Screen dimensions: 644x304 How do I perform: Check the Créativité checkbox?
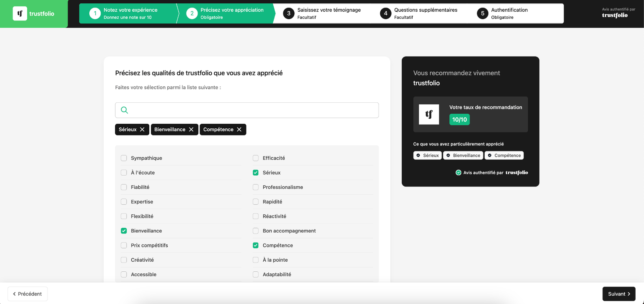coord(124,260)
